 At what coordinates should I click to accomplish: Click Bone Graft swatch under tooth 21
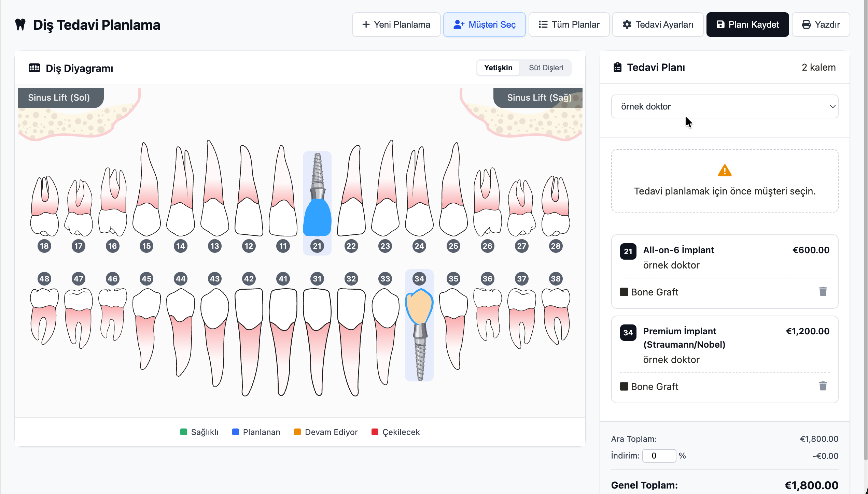point(624,292)
